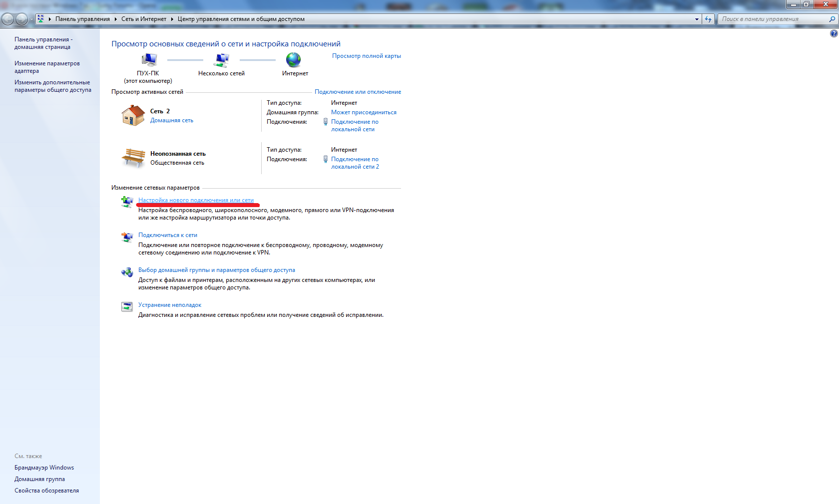The width and height of the screenshot is (839, 504).
Task: Open Сеть и Интернет breadcrumb item
Action: (x=144, y=19)
